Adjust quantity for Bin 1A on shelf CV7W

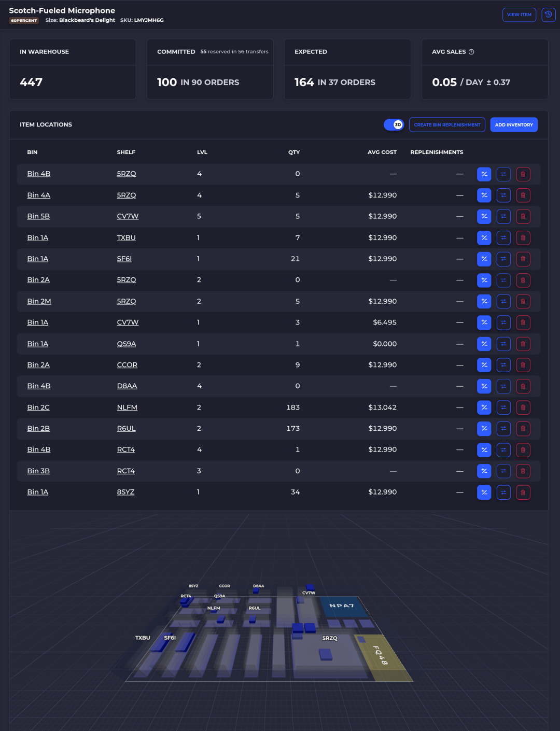[484, 322]
